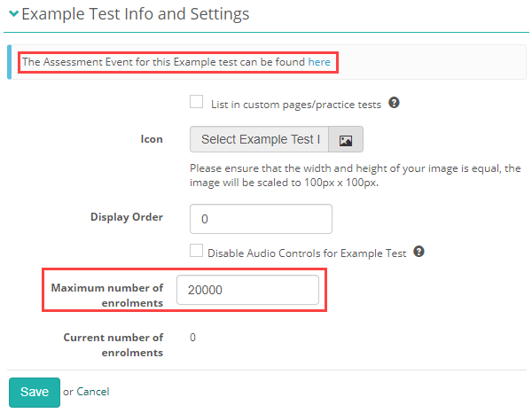Click help icon beside List in custom pages
Image resolution: width=532 pixels, height=413 pixels.
[x=394, y=103]
